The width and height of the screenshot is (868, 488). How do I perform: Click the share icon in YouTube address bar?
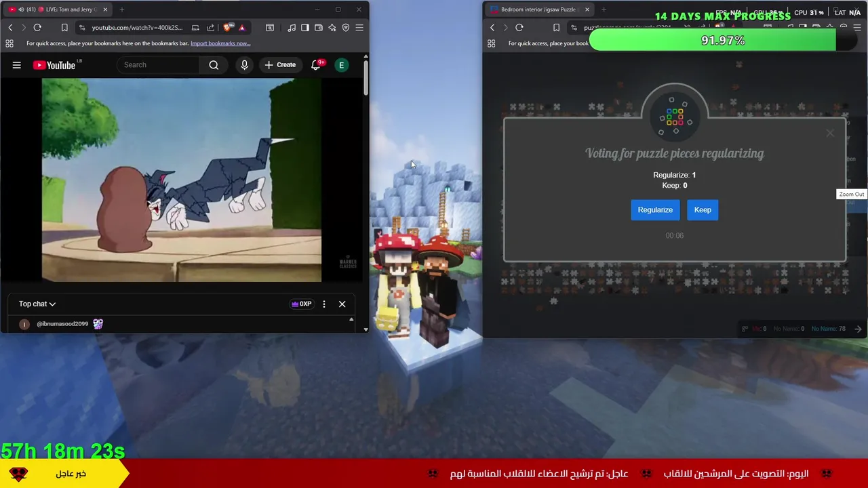coord(211,27)
